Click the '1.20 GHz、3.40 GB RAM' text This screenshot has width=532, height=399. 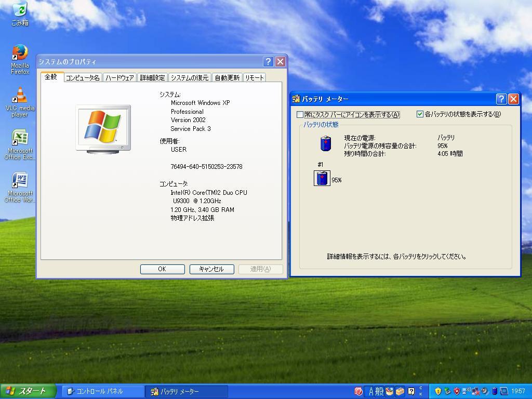[202, 210]
